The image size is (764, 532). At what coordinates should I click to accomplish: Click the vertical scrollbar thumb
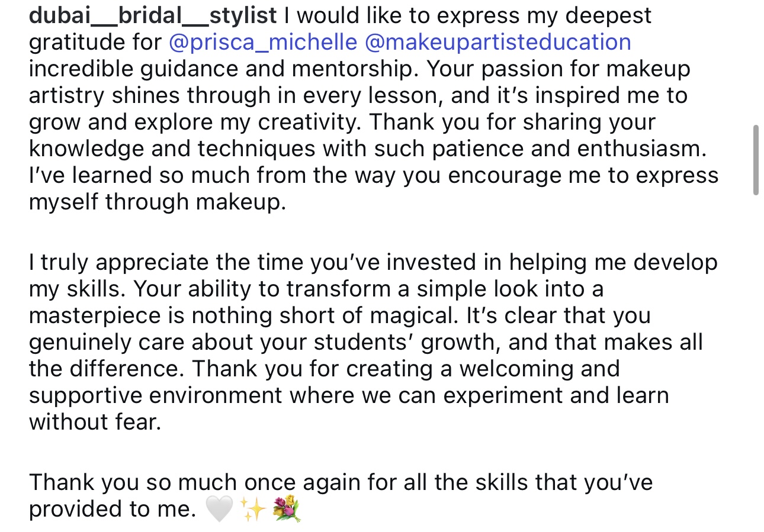755,160
